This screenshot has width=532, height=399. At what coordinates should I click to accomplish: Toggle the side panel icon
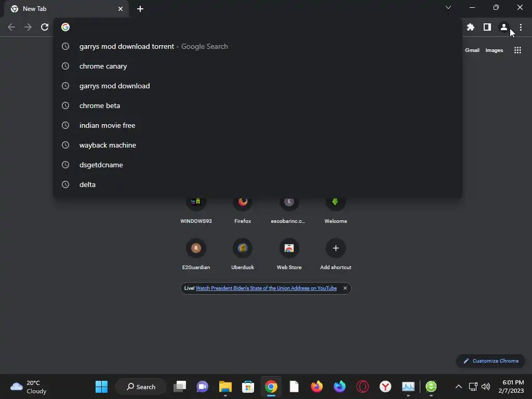tap(487, 27)
